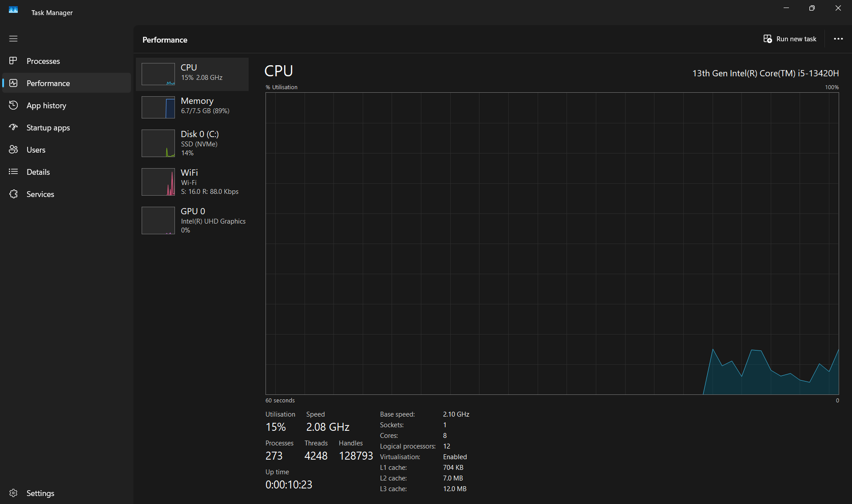
Task: Click the Run new task button
Action: [790, 39]
